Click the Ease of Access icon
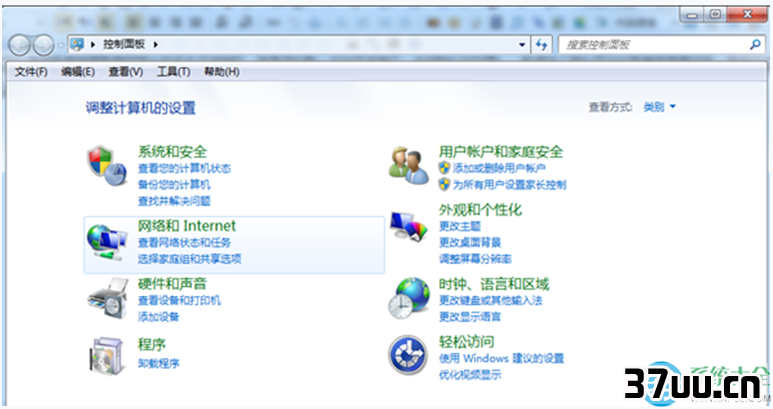Image resolution: width=773 pixels, height=409 pixels. coord(407,355)
